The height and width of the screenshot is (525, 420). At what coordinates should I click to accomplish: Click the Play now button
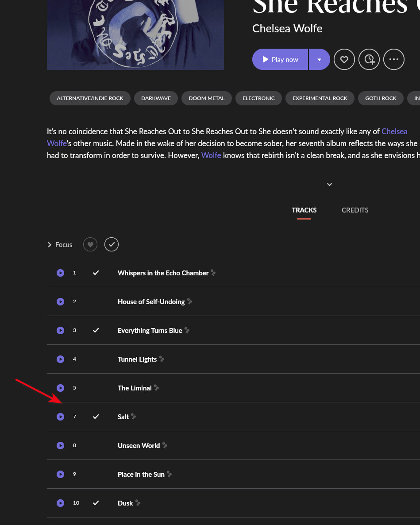[280, 60]
